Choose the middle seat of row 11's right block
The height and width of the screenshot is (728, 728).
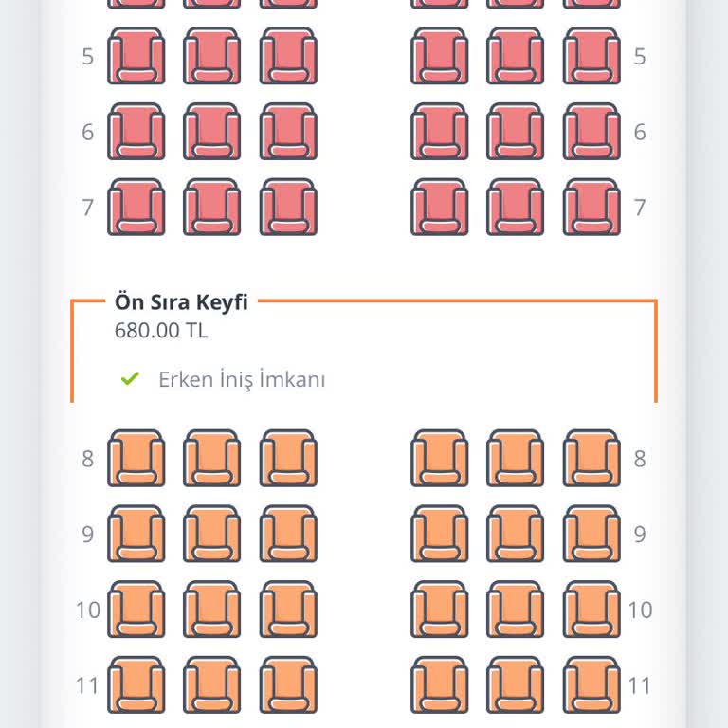[x=516, y=684]
